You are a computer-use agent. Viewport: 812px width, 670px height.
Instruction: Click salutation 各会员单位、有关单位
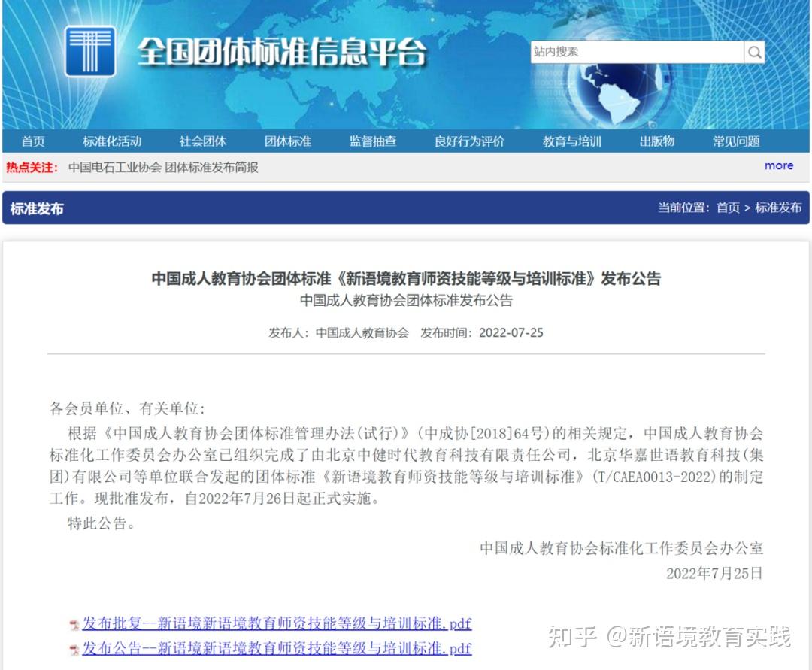tap(127, 408)
